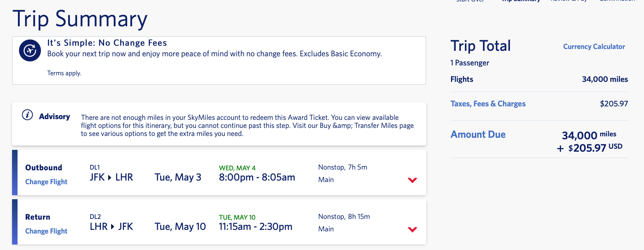
Task: Click the Trip Total heading
Action: click(480, 46)
